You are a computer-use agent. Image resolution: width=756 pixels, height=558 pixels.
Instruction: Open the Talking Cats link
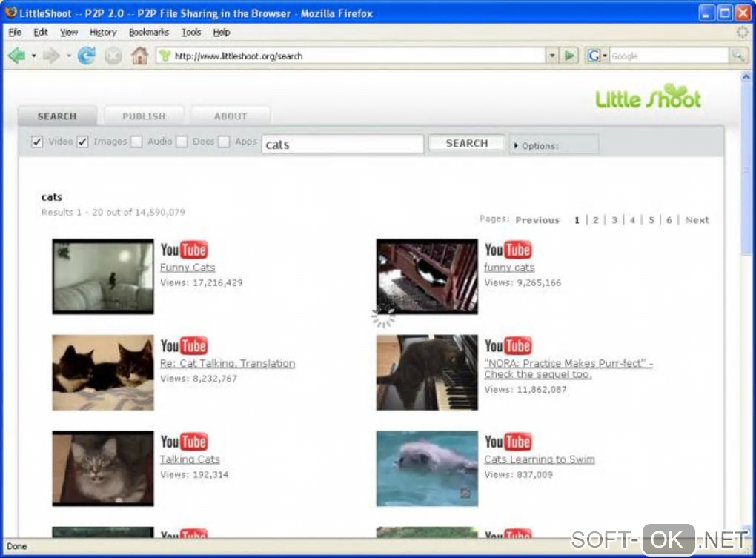point(190,459)
